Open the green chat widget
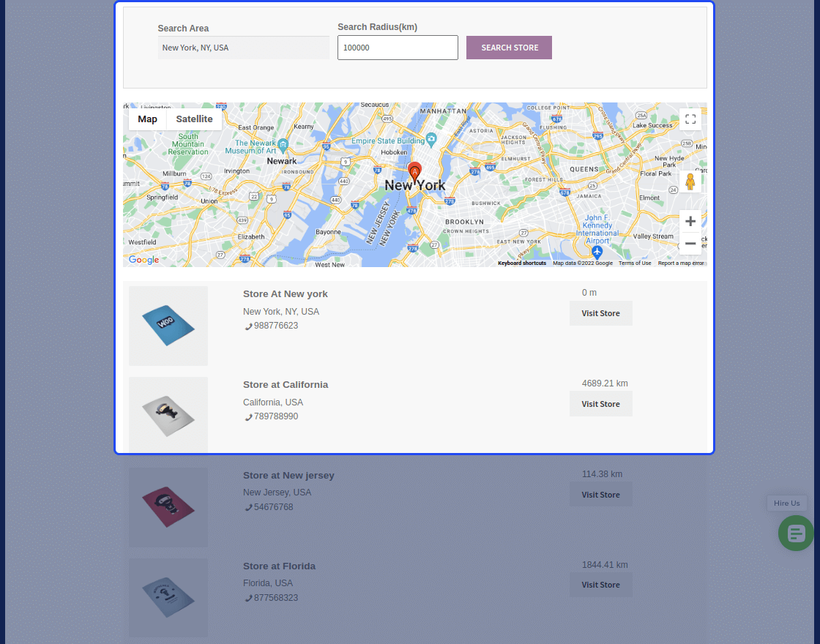820x644 pixels. [x=796, y=533]
